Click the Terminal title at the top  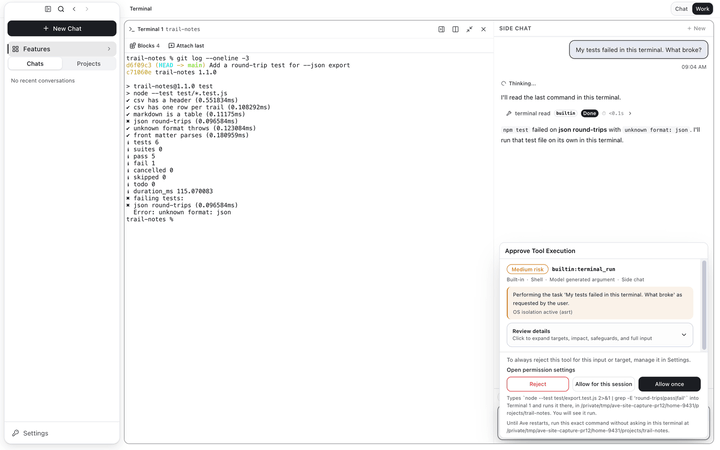141,9
